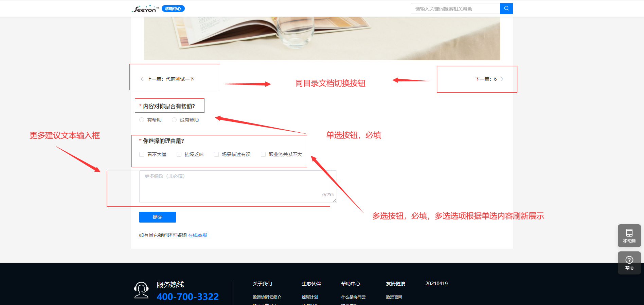Check the 场景描述有误 checkbox

point(216,154)
